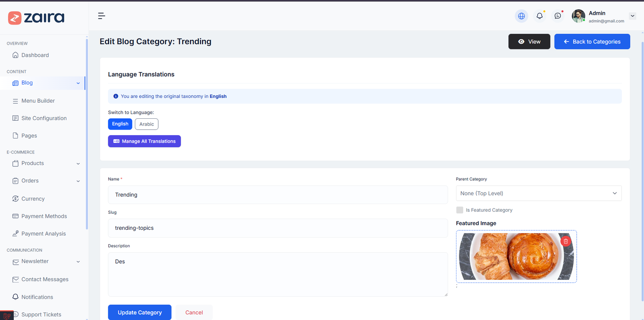Click the Admin profile avatar
This screenshot has width=644, height=320.
pyautogui.click(x=578, y=16)
